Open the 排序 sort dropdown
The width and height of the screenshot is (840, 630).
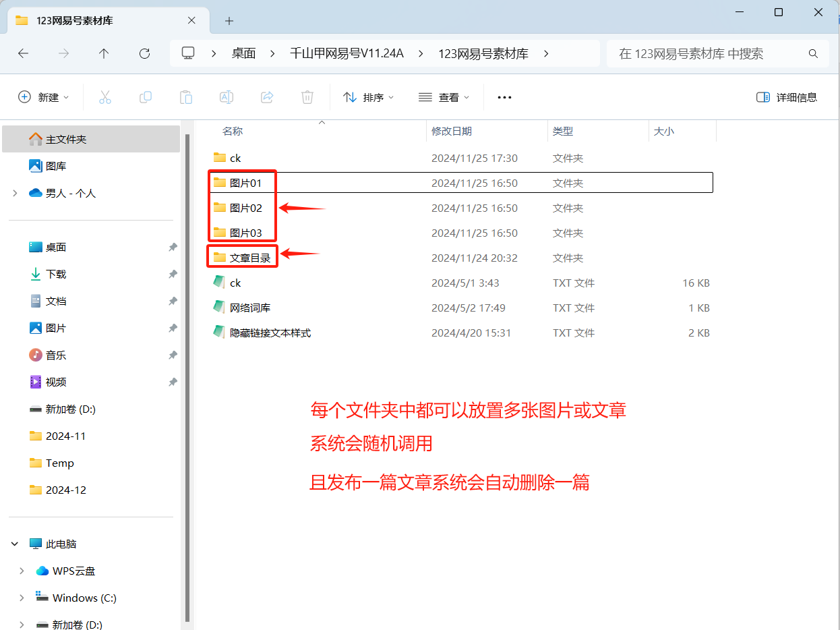[x=368, y=97]
